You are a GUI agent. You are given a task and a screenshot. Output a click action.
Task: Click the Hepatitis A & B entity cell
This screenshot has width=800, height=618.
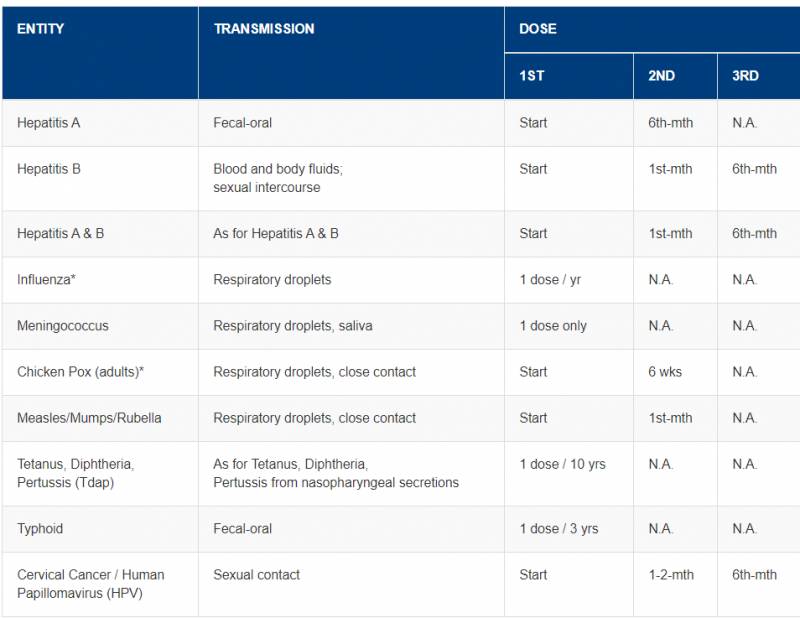pyautogui.click(x=61, y=233)
